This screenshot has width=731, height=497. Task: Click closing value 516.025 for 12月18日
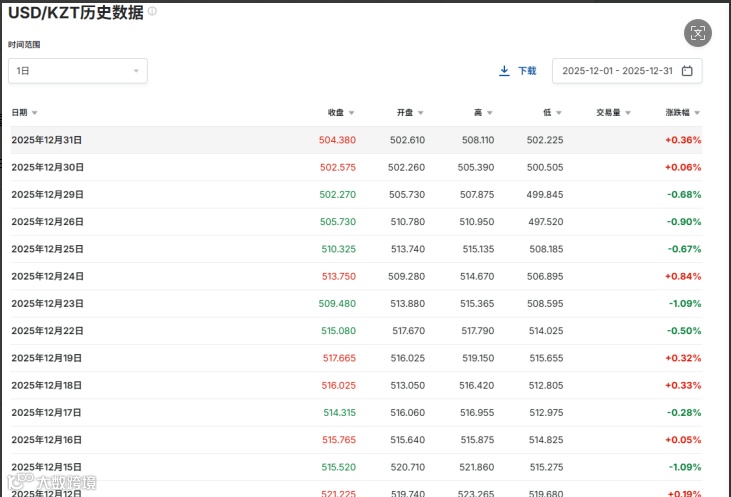338,386
